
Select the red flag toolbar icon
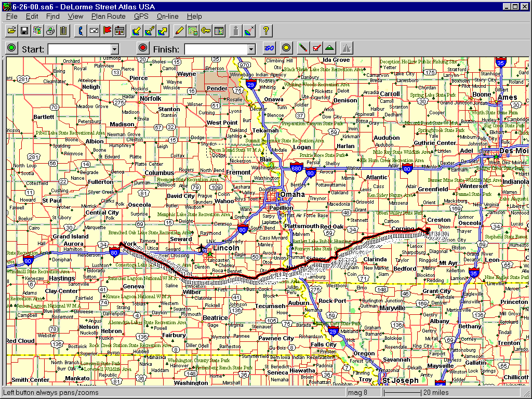click(107, 31)
